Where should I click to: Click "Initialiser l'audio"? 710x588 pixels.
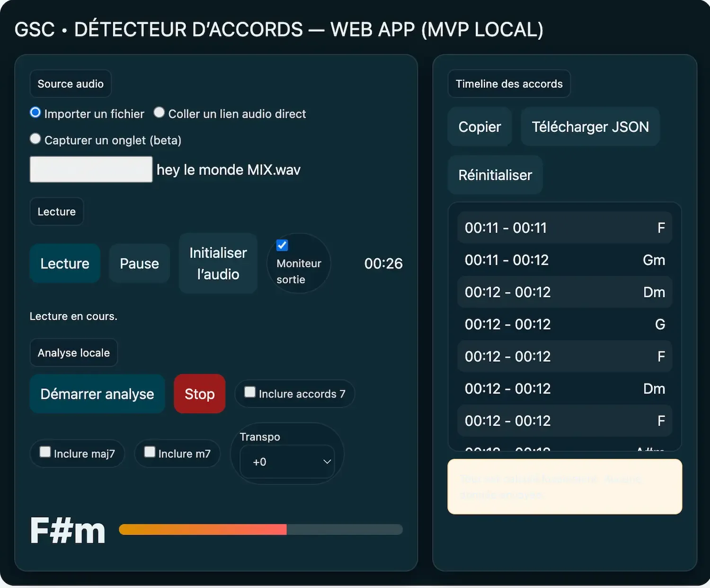(x=218, y=263)
